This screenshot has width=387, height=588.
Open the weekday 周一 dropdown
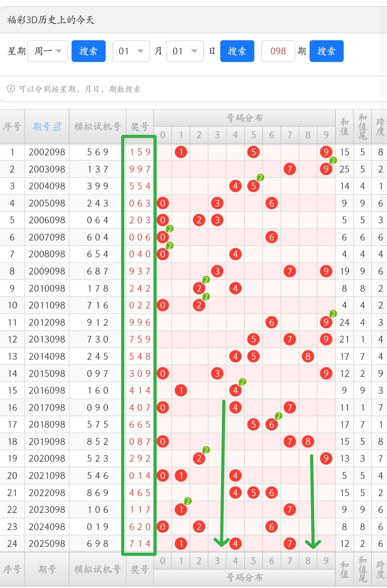coord(48,51)
